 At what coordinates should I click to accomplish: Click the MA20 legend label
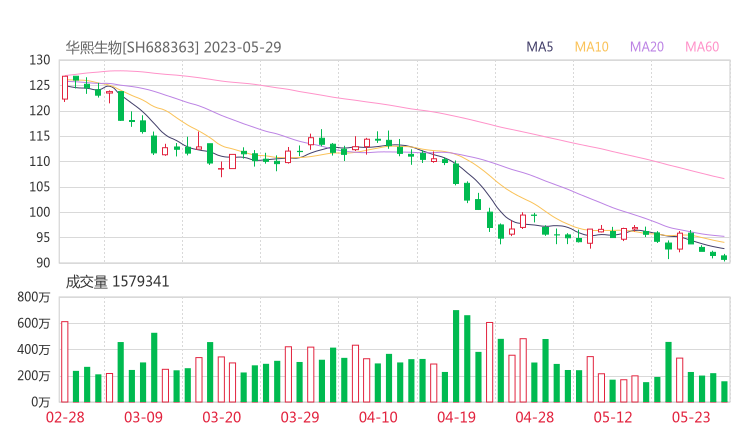point(647,47)
